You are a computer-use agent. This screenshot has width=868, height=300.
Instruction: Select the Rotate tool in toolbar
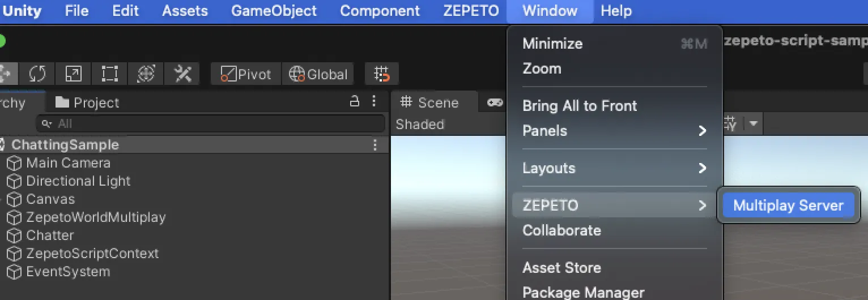[x=37, y=74]
